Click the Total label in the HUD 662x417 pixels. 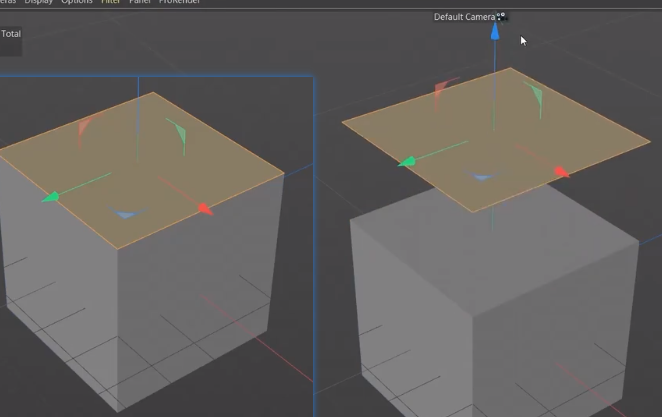pos(11,34)
